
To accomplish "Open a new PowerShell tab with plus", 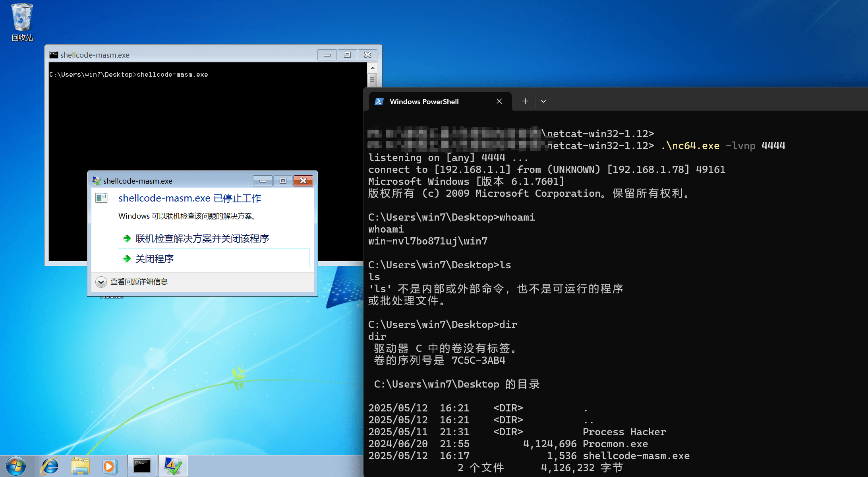I will coord(525,101).
